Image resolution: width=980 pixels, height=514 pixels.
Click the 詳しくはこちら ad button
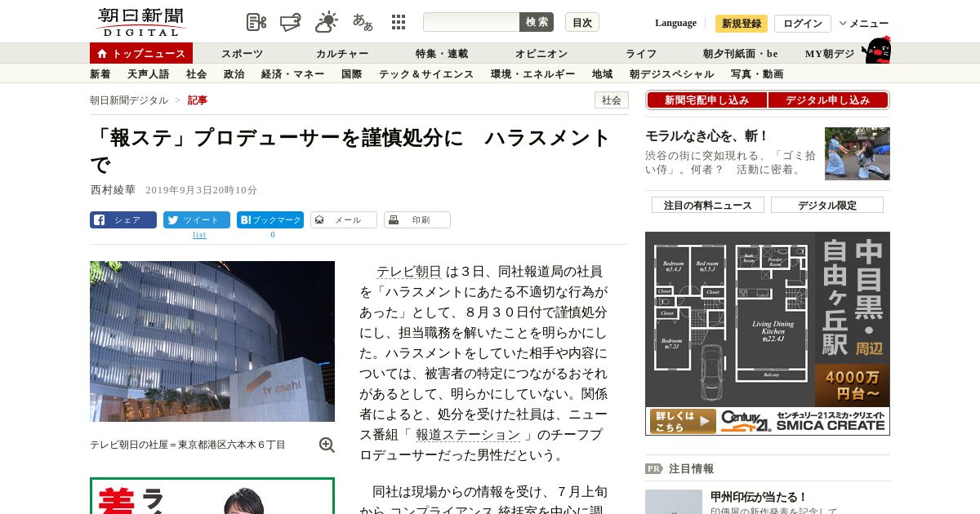coord(683,421)
